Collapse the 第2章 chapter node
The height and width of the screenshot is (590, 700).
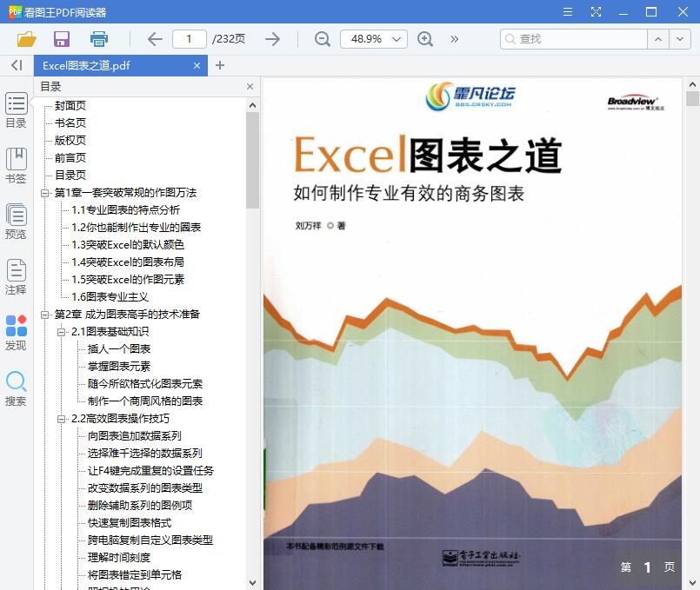[x=44, y=315]
